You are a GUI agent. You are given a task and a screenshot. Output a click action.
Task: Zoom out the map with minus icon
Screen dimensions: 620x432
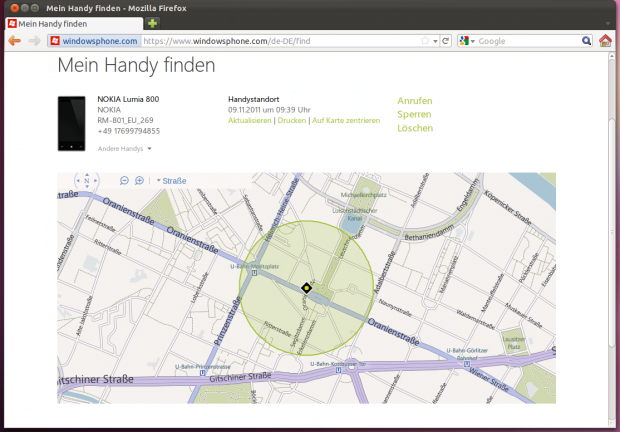point(125,181)
